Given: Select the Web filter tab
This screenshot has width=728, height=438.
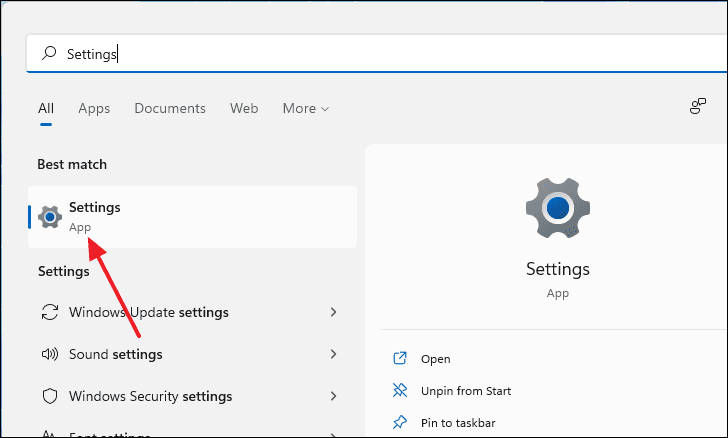Looking at the screenshot, I should (x=244, y=108).
